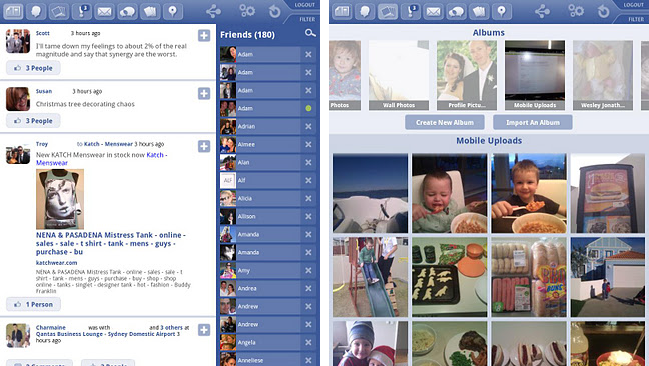Click the Create New Album button
Viewport: 649px width, 366px height.
(445, 123)
